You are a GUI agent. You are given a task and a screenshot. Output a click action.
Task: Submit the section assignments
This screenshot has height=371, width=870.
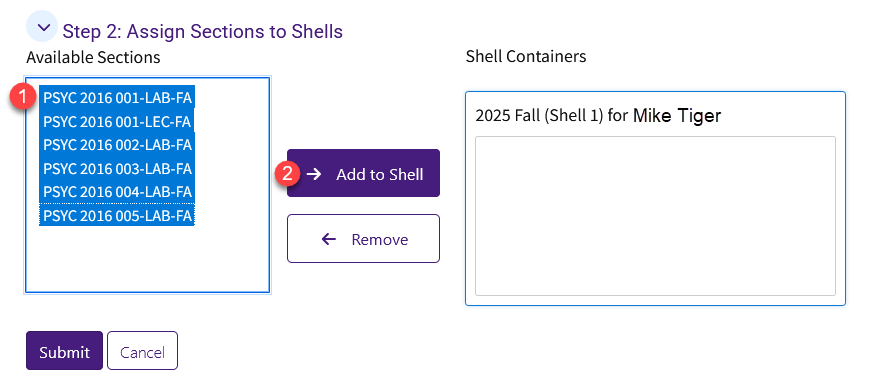click(x=64, y=350)
